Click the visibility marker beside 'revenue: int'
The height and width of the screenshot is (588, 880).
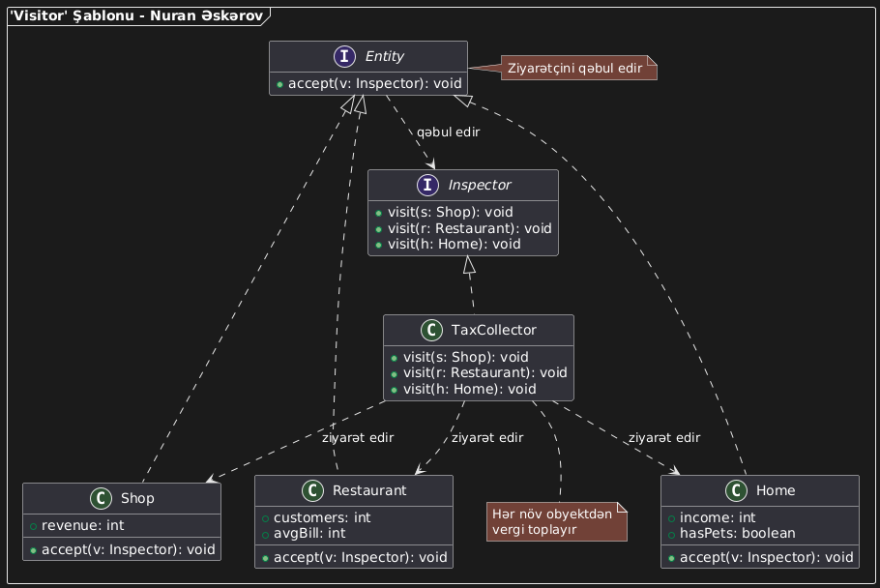tap(33, 525)
